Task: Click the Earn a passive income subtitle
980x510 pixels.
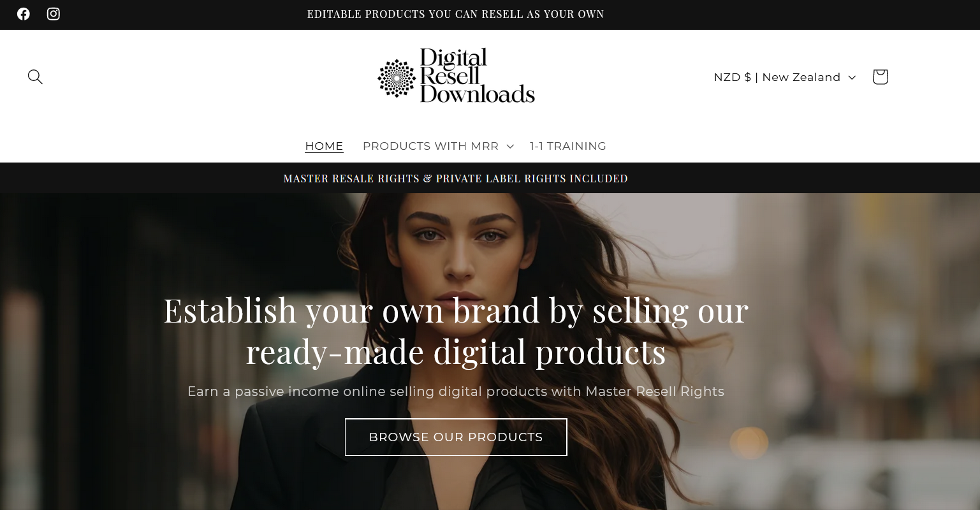Action: coord(456,391)
